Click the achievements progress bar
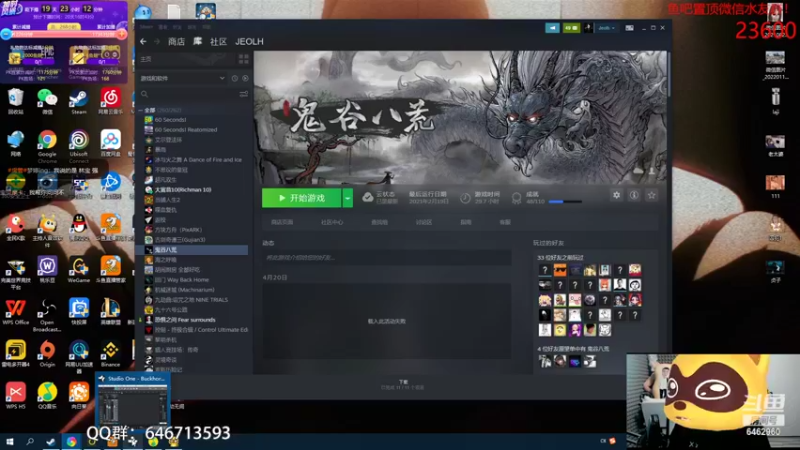This screenshot has width=800, height=450. coord(565,202)
